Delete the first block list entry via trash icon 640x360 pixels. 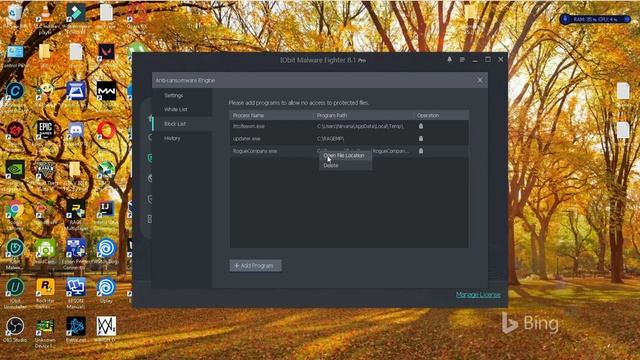click(x=421, y=126)
